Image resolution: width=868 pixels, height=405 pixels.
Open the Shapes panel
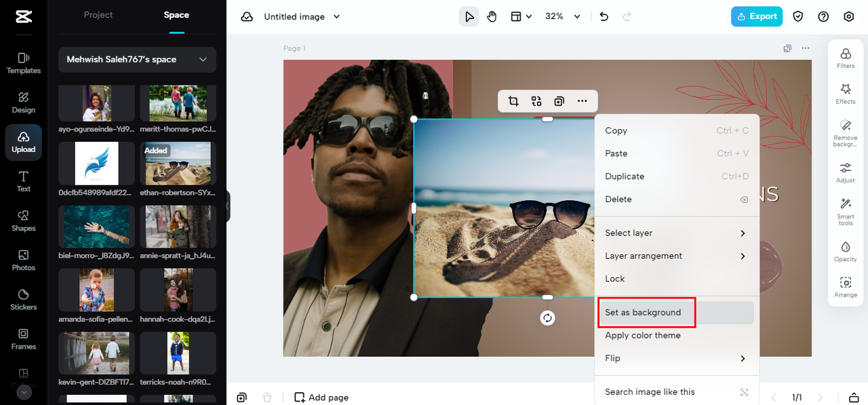click(x=23, y=220)
